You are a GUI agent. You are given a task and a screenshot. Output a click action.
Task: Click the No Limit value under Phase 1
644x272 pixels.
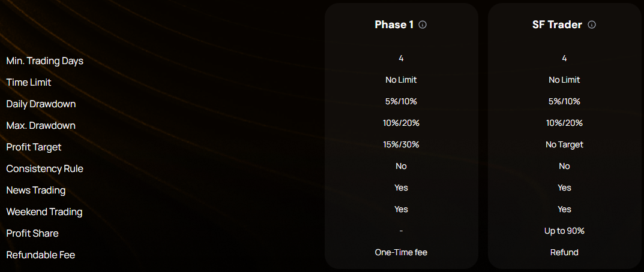pyautogui.click(x=401, y=80)
